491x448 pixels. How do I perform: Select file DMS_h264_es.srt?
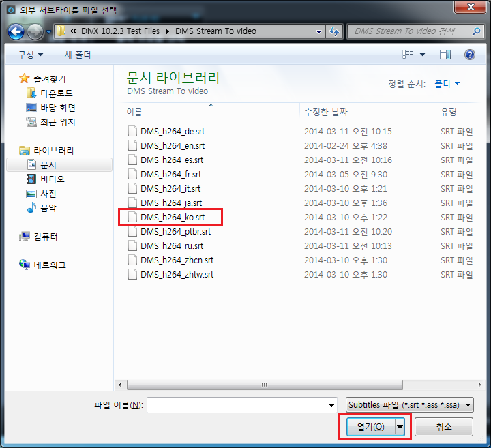(172, 160)
